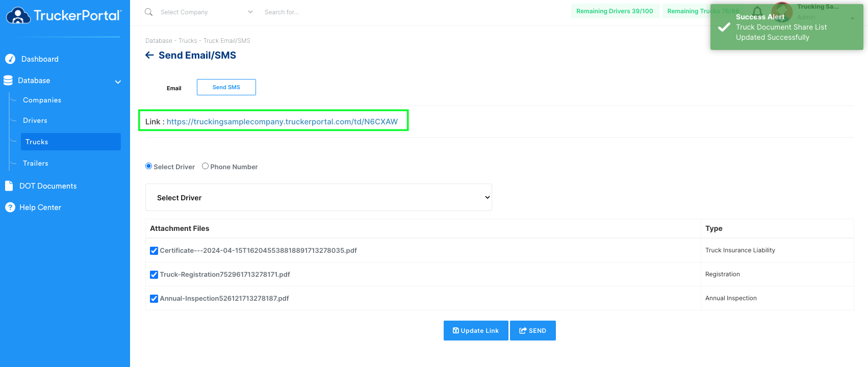Image resolution: width=868 pixels, height=367 pixels.
Task: Uncheck the Annual-Inspection PDF checkbox
Action: 154,299
